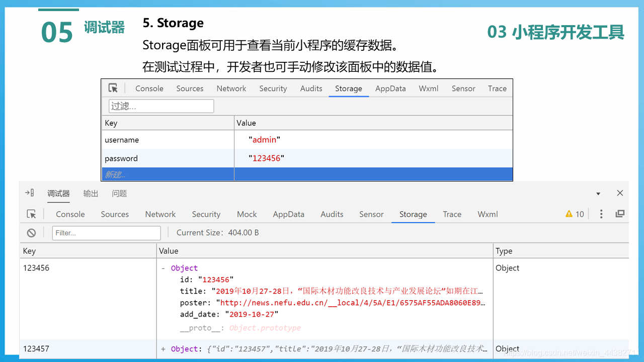
Task: Open Sensor tab in lower devtools
Action: [371, 214]
